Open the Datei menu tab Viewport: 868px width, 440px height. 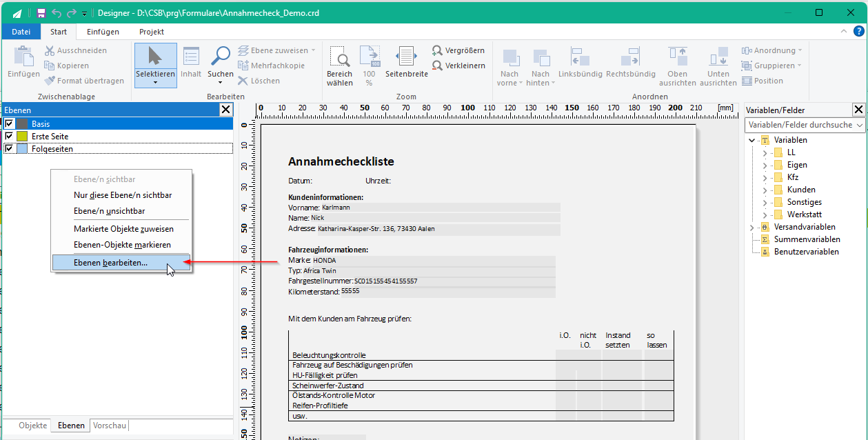pos(21,32)
